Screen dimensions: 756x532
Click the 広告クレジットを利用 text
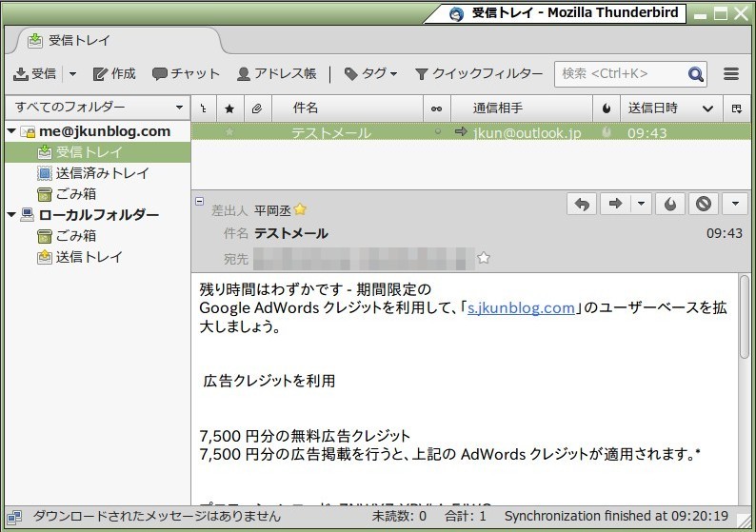pos(269,381)
